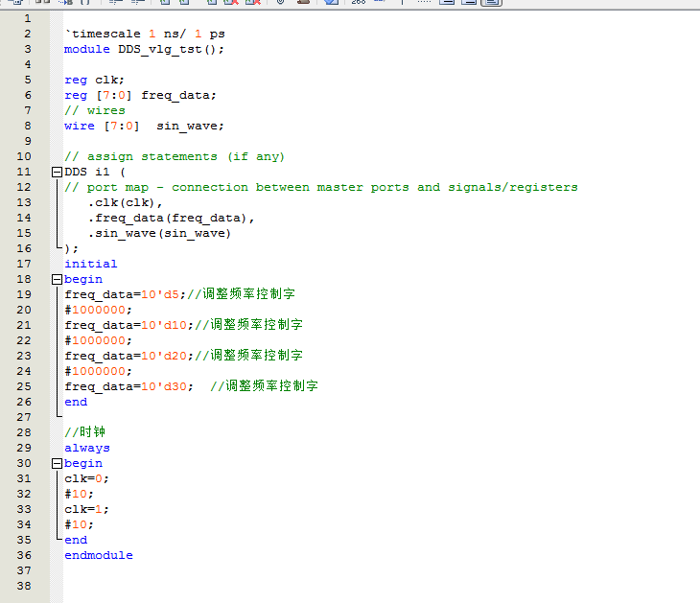Click the 'DDS i1 (' instantiation text

point(95,172)
